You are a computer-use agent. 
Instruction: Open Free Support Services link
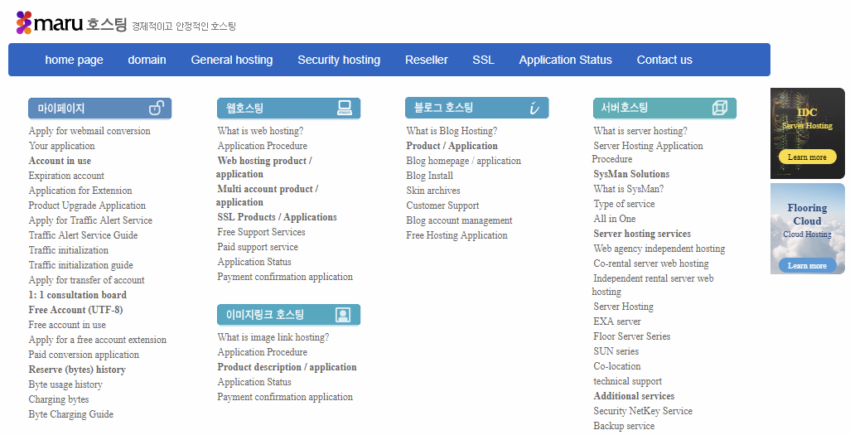click(x=261, y=232)
